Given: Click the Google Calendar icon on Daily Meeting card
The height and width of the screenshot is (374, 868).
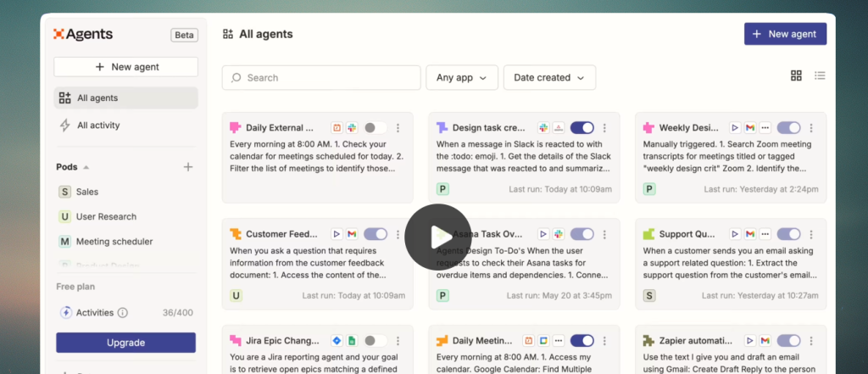Looking at the screenshot, I should (543, 341).
